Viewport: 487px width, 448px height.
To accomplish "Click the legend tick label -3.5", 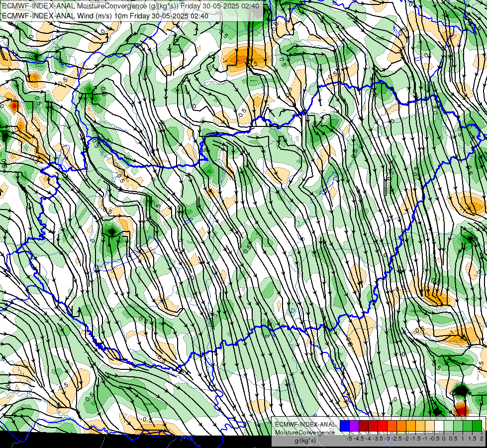I will pos(378,439).
